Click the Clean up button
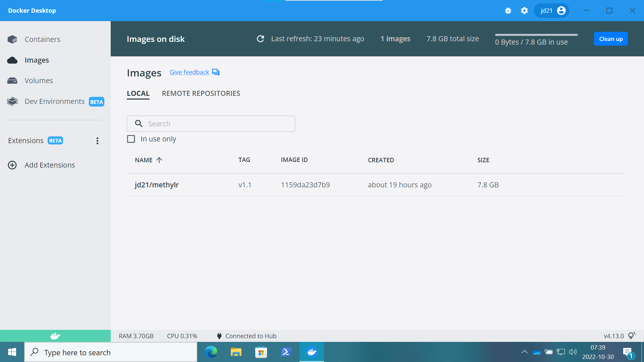 point(611,39)
